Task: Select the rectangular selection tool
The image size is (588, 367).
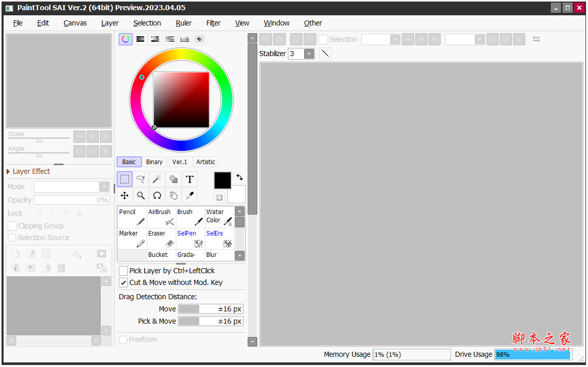Action: (124, 179)
